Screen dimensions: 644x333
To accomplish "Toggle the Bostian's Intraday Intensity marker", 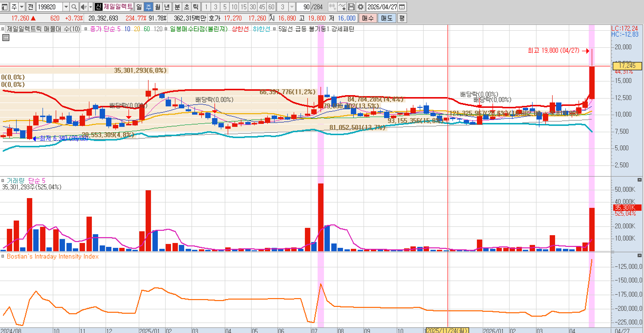I will [3, 256].
